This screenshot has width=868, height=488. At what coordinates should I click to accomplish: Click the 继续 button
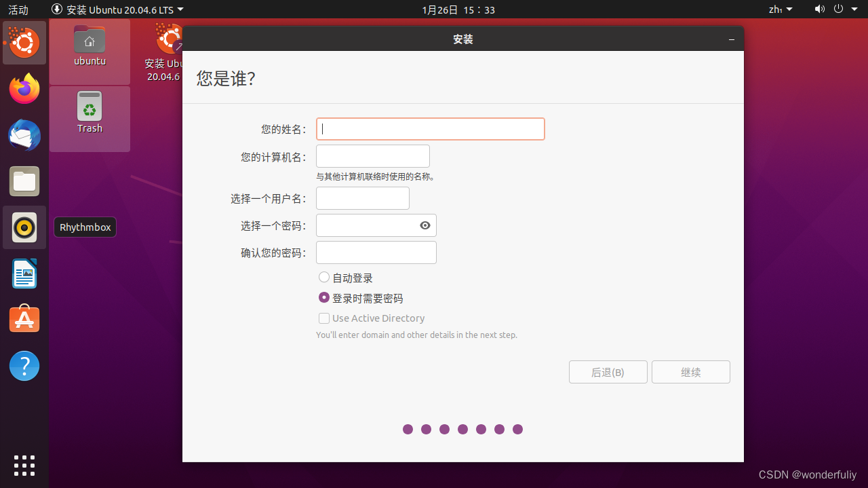point(691,372)
